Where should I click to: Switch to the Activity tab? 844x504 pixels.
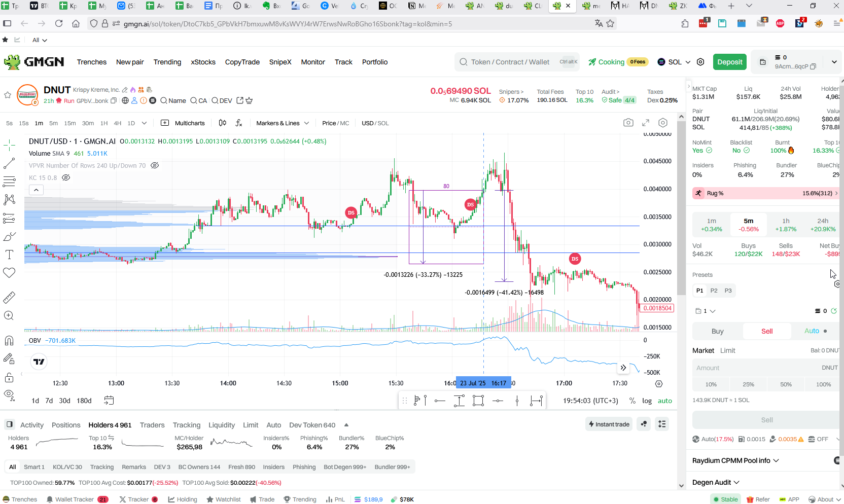point(32,425)
